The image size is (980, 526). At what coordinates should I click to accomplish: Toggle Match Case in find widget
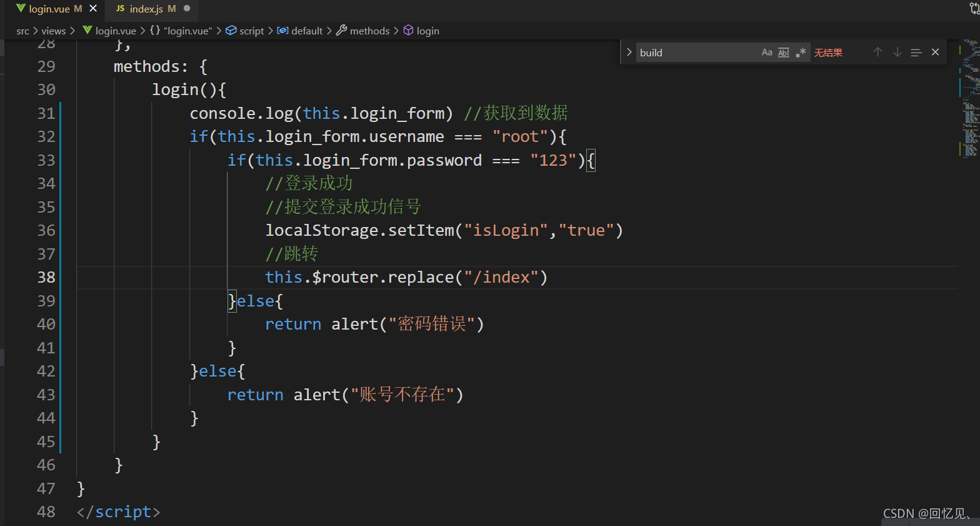767,53
